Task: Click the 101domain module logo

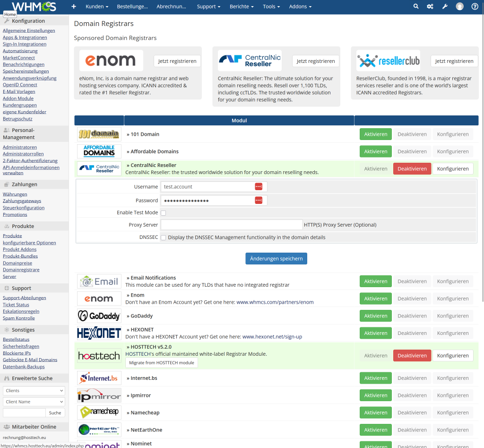Action: [x=99, y=134]
